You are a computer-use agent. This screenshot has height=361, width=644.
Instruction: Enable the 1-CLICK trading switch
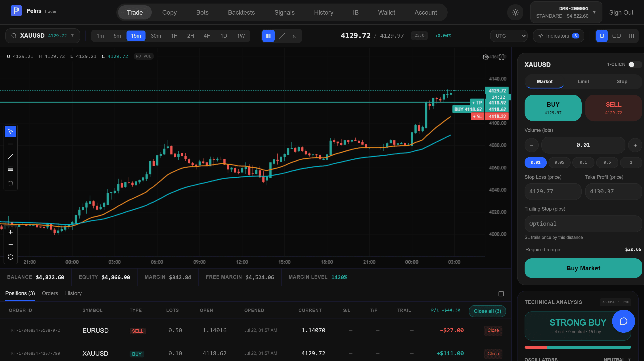pyautogui.click(x=634, y=65)
